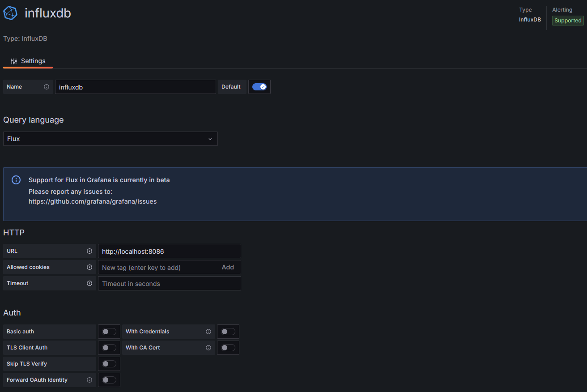Click the Timeout info tooltip icon
The height and width of the screenshot is (392, 587).
pos(89,283)
